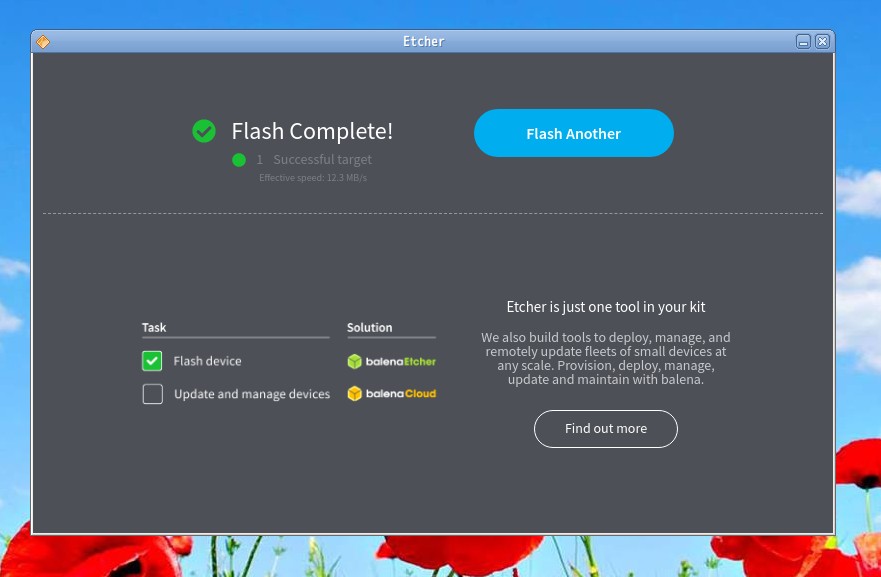The height and width of the screenshot is (577, 881).
Task: Click the '1 Successful target' status text
Action: tap(314, 160)
